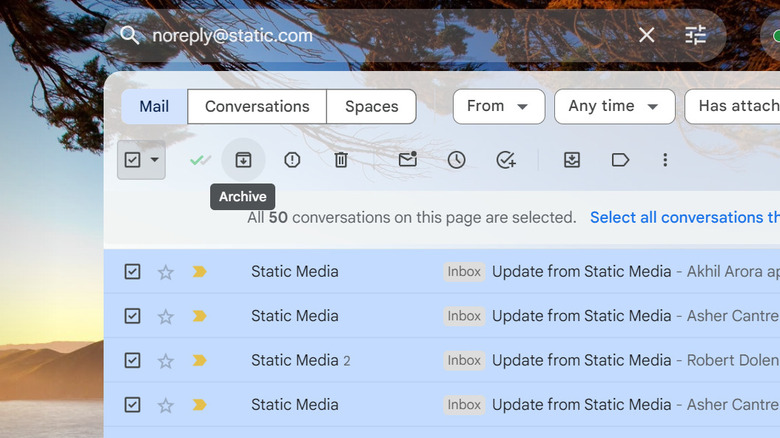Click the Delete trash icon
780x438 pixels.
(x=341, y=160)
